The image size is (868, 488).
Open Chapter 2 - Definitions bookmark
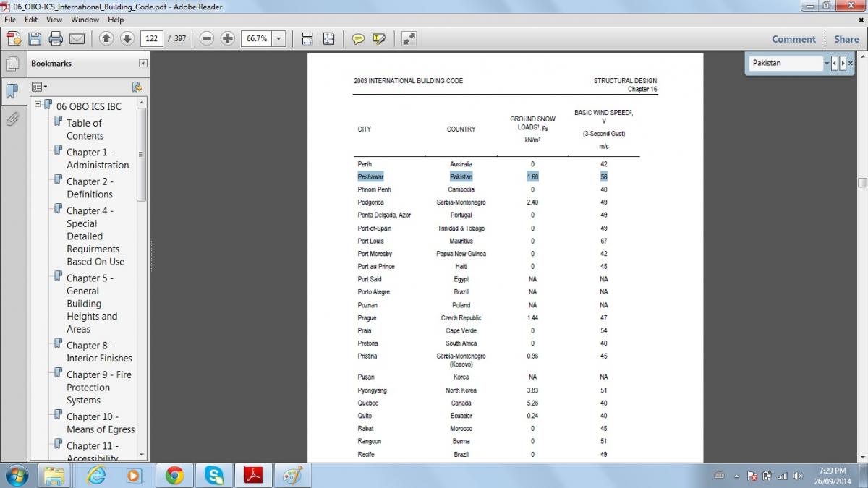pyautogui.click(x=90, y=188)
